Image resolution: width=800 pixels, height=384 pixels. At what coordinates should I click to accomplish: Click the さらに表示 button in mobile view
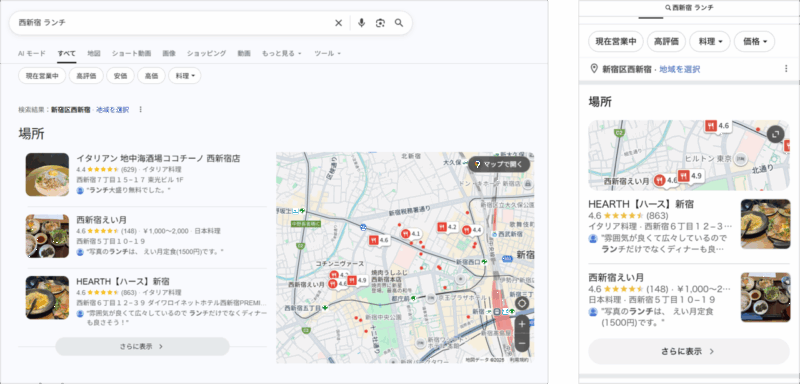click(689, 351)
